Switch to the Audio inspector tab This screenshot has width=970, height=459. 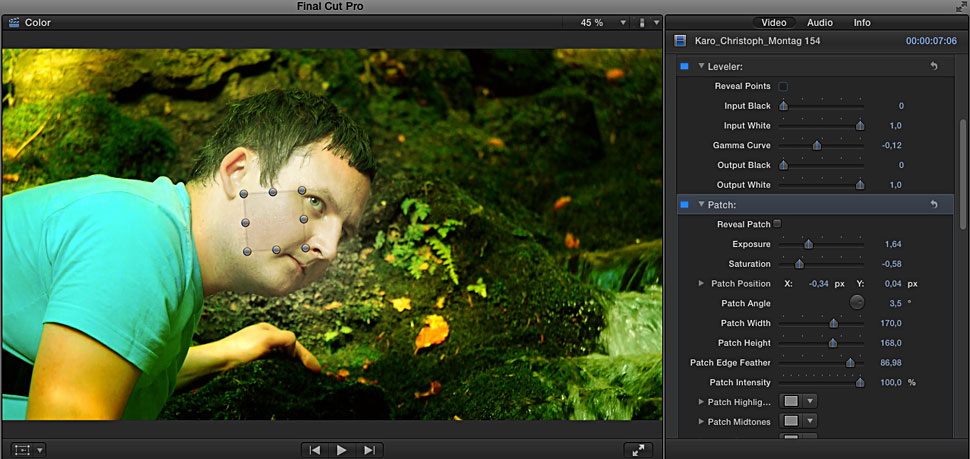point(820,22)
